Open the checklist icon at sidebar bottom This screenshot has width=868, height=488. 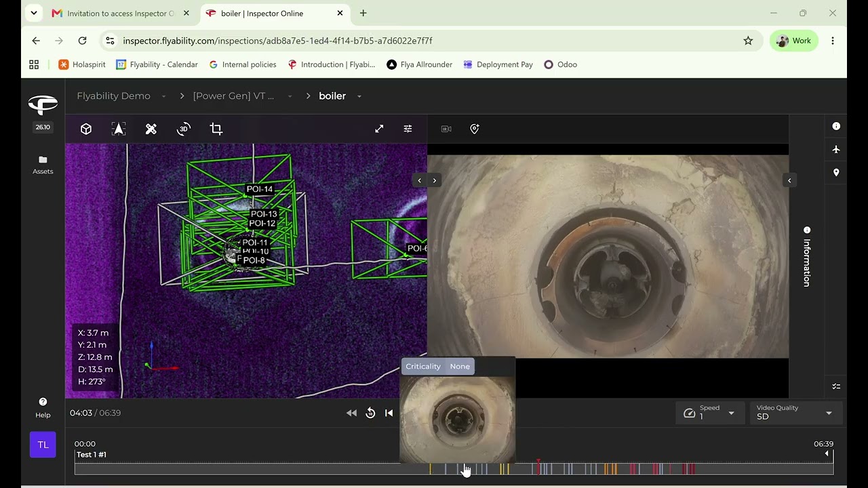point(836,386)
